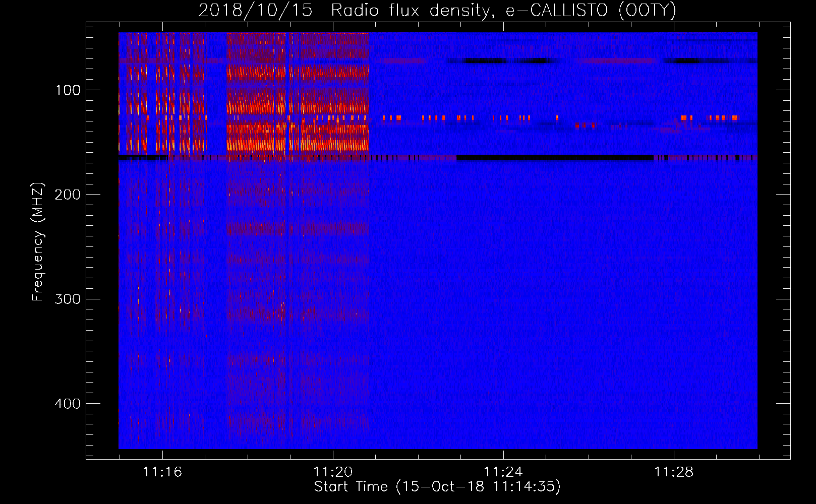
Task: Click the Frequency (MHZ) axis label
Action: 38,241
